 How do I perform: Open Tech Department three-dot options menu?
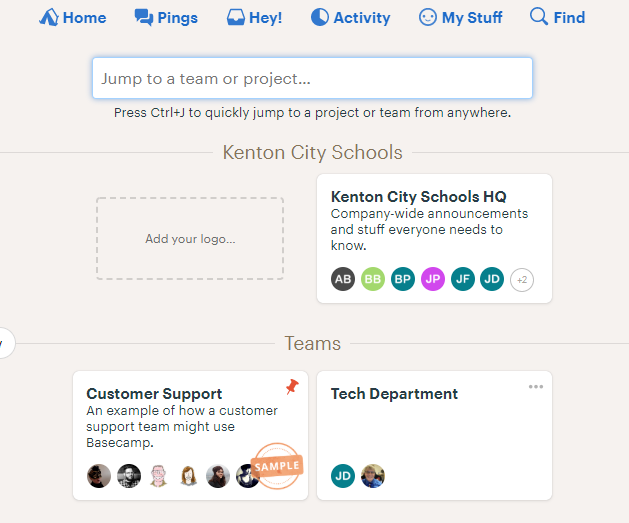pyautogui.click(x=536, y=387)
